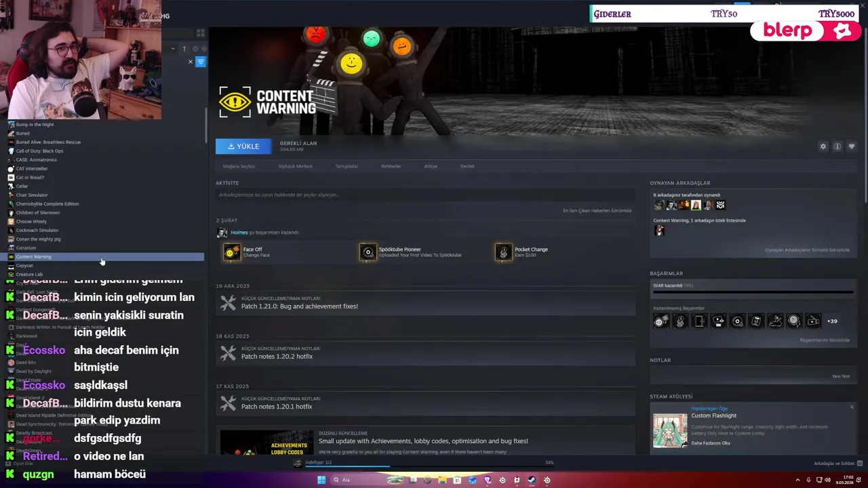Open the game info icon
This screenshot has width=868, height=488.
(x=837, y=146)
